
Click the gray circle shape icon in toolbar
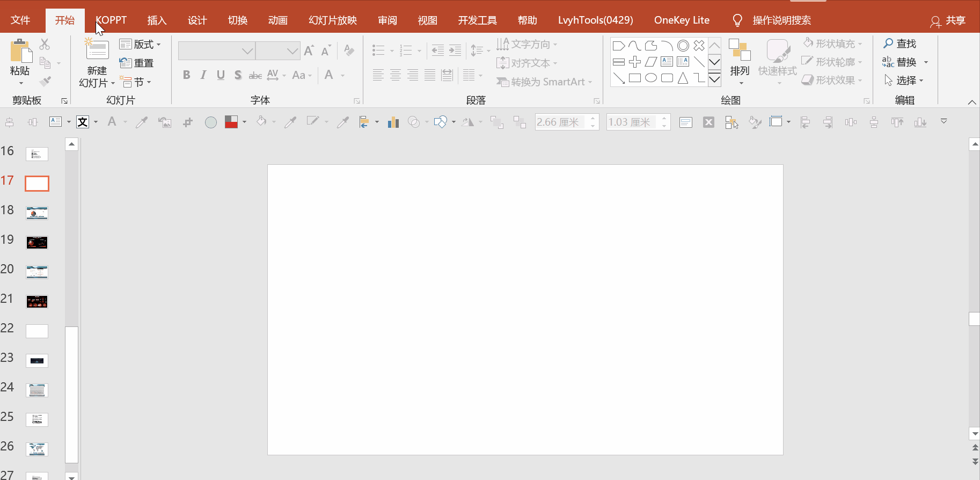[x=211, y=122]
